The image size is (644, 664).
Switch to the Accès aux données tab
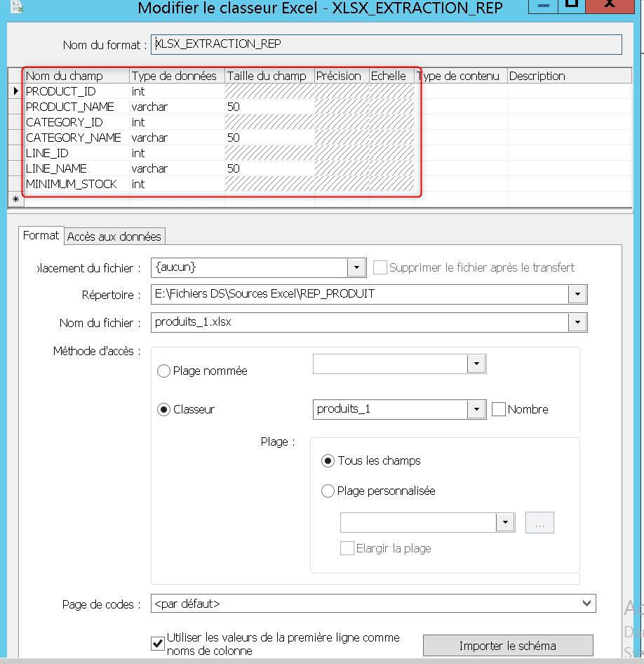coord(114,237)
